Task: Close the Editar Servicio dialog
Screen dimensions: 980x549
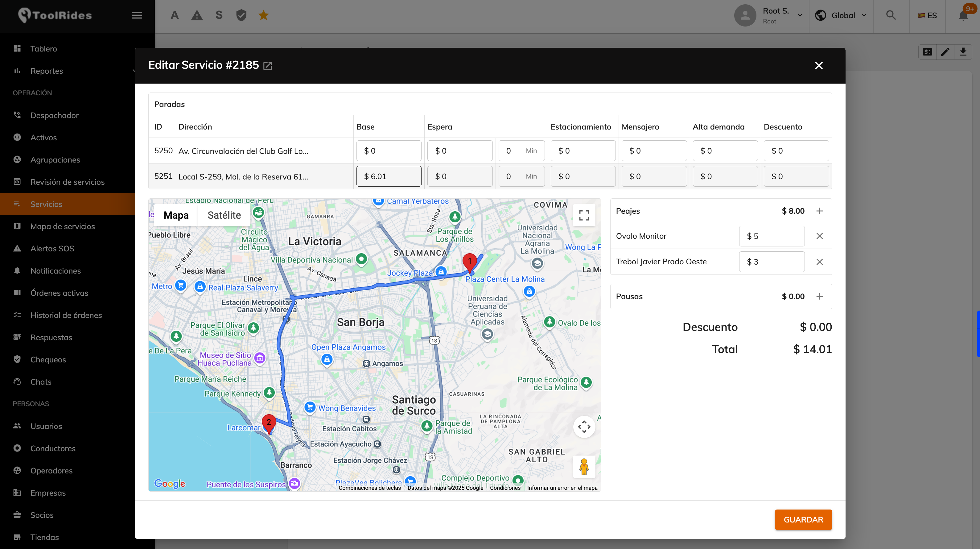Action: click(x=819, y=65)
